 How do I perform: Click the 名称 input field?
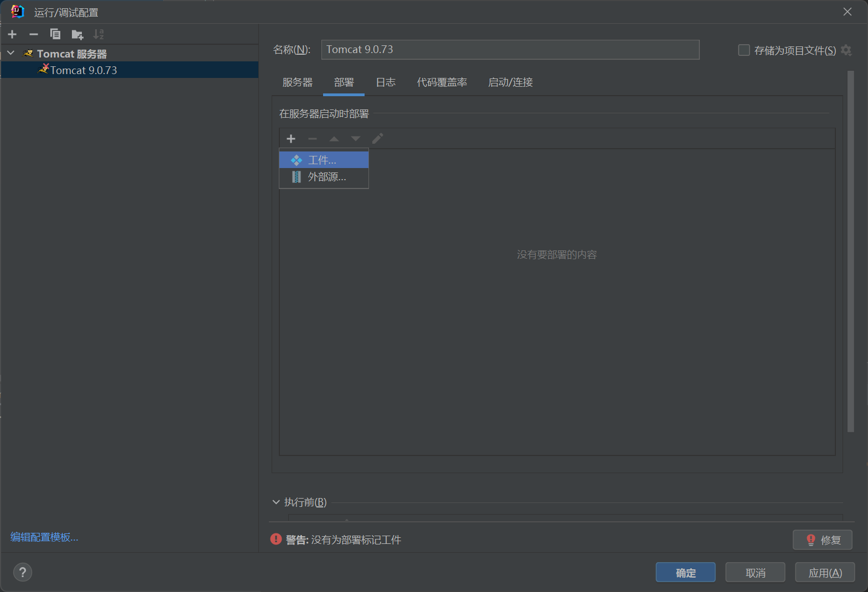tap(510, 49)
